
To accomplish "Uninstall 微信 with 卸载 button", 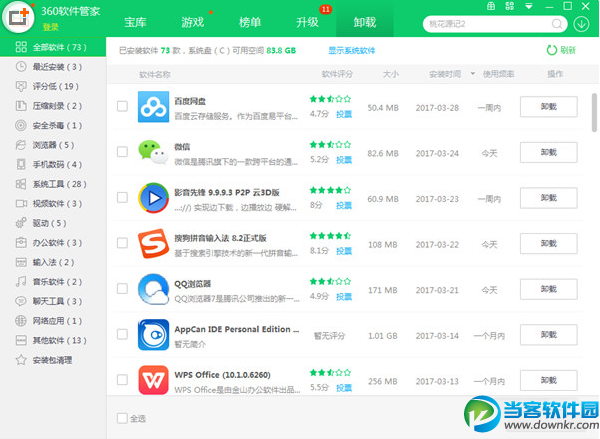I will 548,152.
